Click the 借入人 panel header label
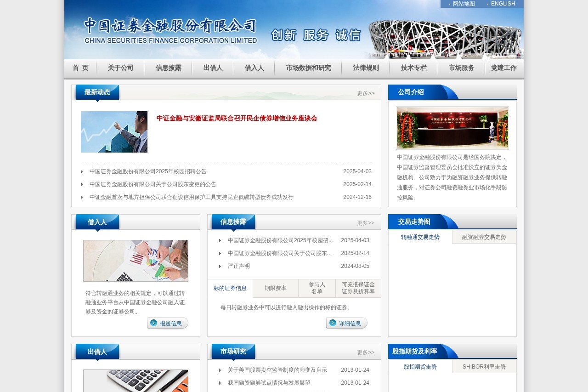The height and width of the screenshot is (392, 588). [x=97, y=222]
